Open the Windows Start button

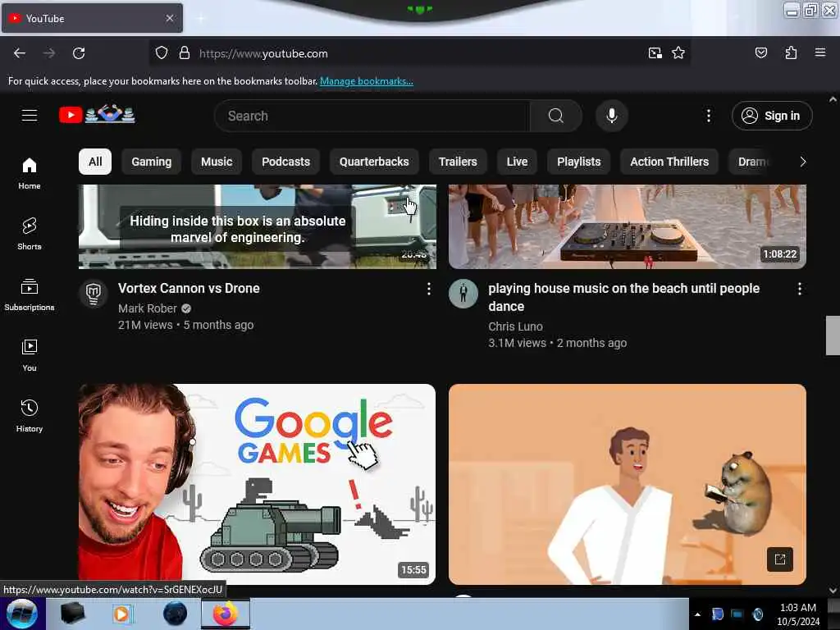click(x=22, y=614)
